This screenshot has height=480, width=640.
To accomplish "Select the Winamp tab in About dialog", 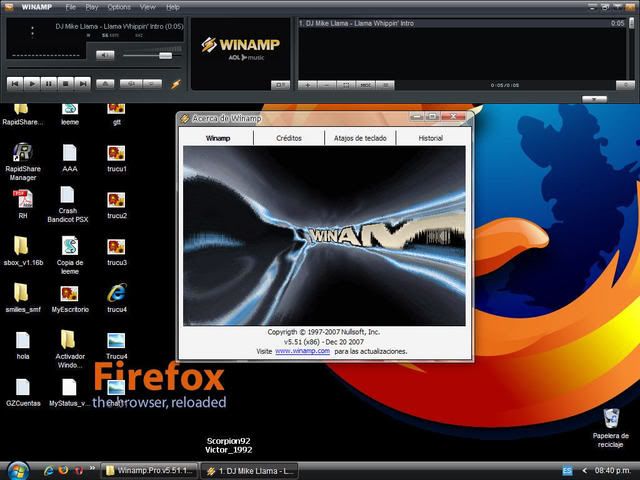I will tap(218, 138).
